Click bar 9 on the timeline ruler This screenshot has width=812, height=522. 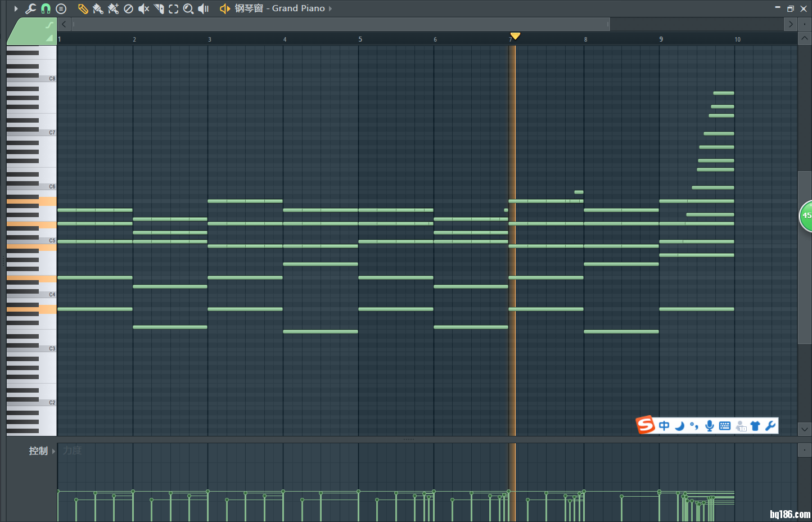[661, 39]
